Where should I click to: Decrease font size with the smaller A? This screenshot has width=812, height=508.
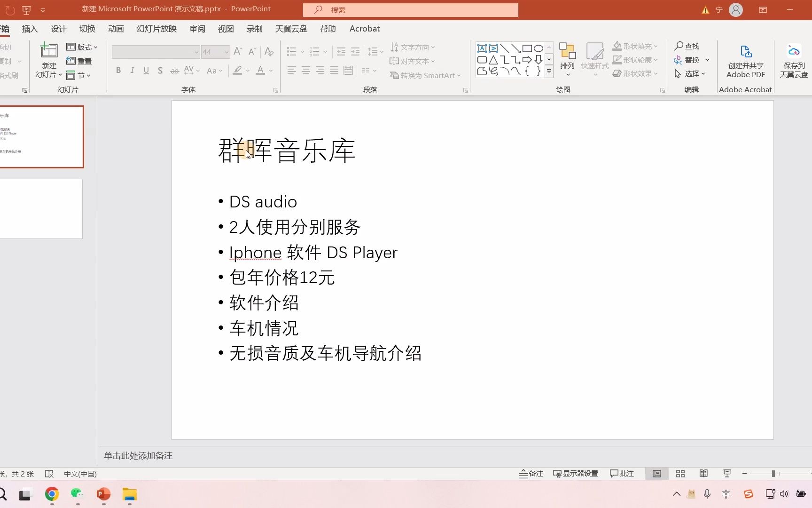point(252,51)
